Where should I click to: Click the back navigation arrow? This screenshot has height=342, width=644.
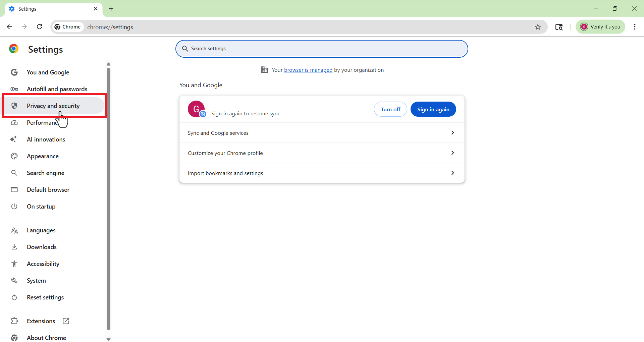click(x=9, y=27)
